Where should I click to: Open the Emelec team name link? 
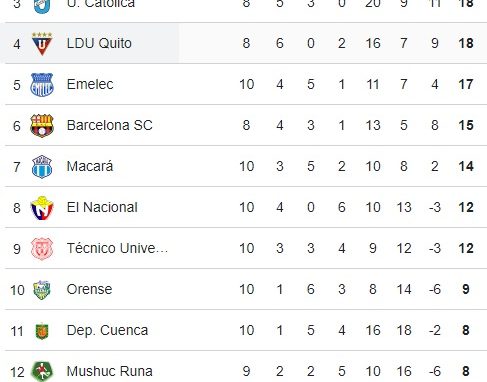(x=90, y=84)
